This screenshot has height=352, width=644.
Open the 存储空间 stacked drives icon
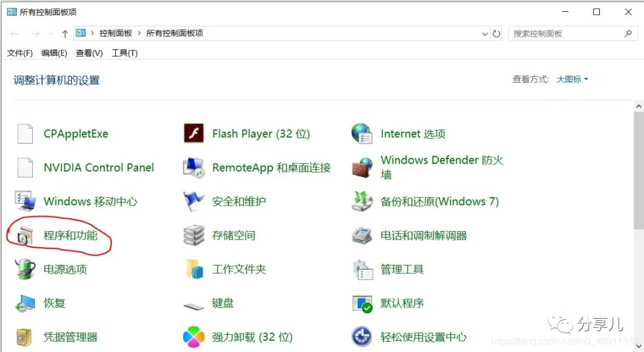pos(193,235)
